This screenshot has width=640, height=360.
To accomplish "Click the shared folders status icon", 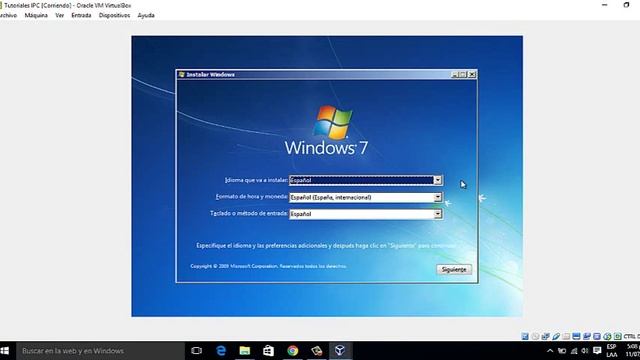I will [566, 336].
